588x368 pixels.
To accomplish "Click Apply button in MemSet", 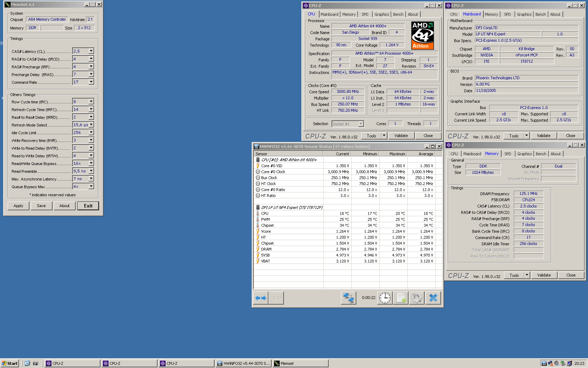I will [19, 206].
